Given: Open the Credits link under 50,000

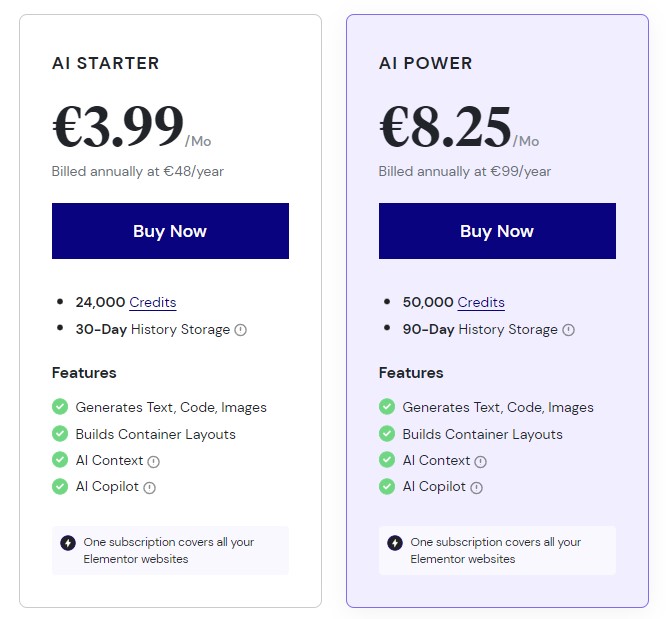Looking at the screenshot, I should [x=481, y=302].
